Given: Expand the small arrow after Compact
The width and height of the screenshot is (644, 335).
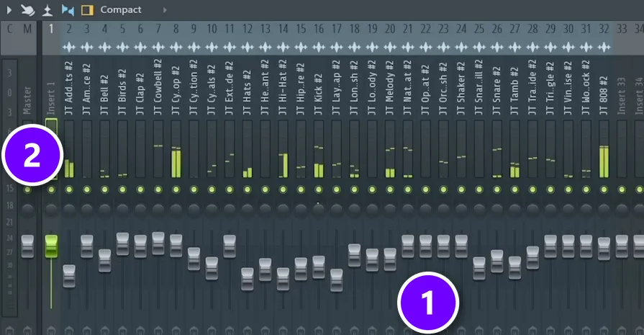Looking at the screenshot, I should (x=165, y=10).
